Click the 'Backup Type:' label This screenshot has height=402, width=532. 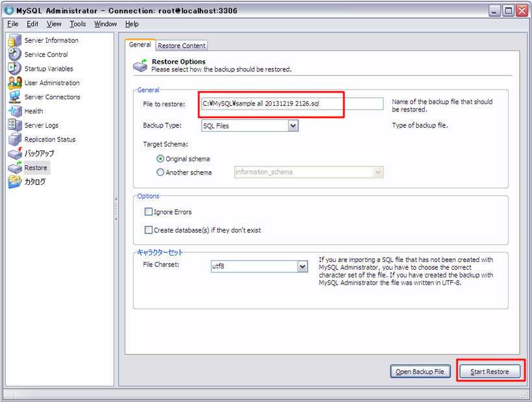click(x=162, y=125)
